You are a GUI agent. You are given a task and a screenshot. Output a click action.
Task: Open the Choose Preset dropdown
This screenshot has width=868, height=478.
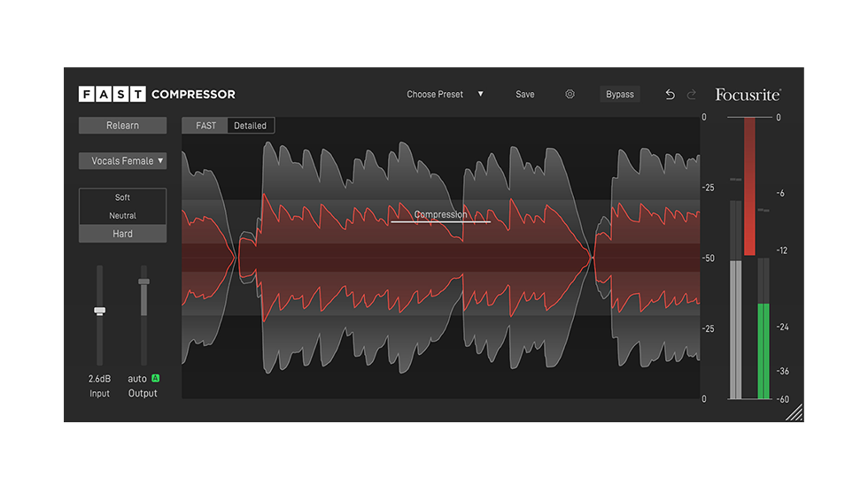click(x=435, y=94)
